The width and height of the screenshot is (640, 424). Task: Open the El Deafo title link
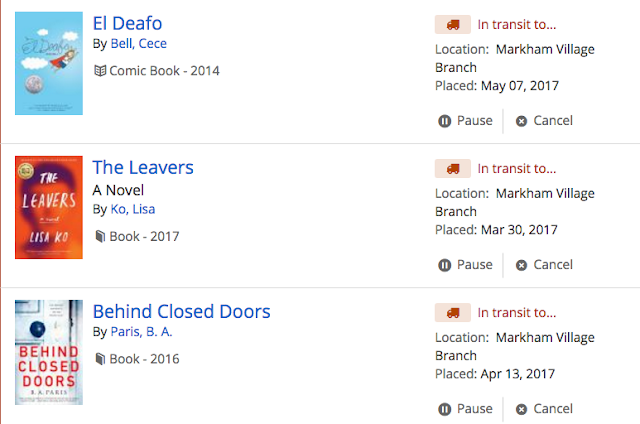pyautogui.click(x=127, y=23)
